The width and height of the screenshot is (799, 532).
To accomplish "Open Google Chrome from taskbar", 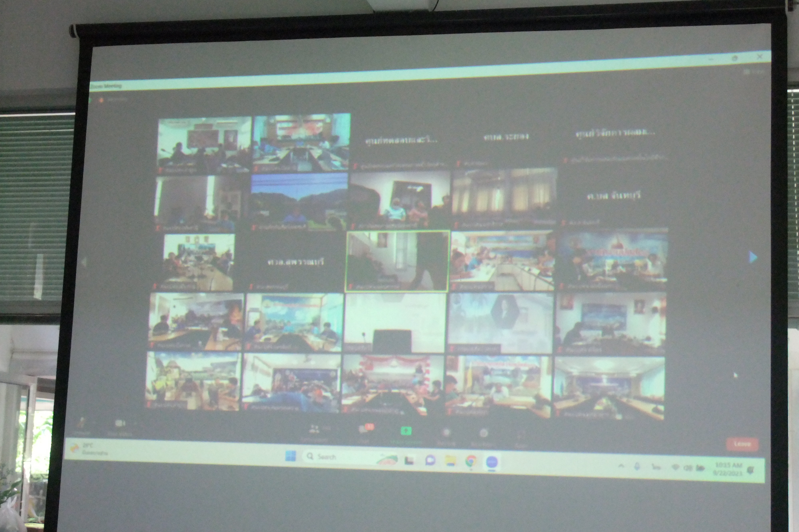I will 471,461.
